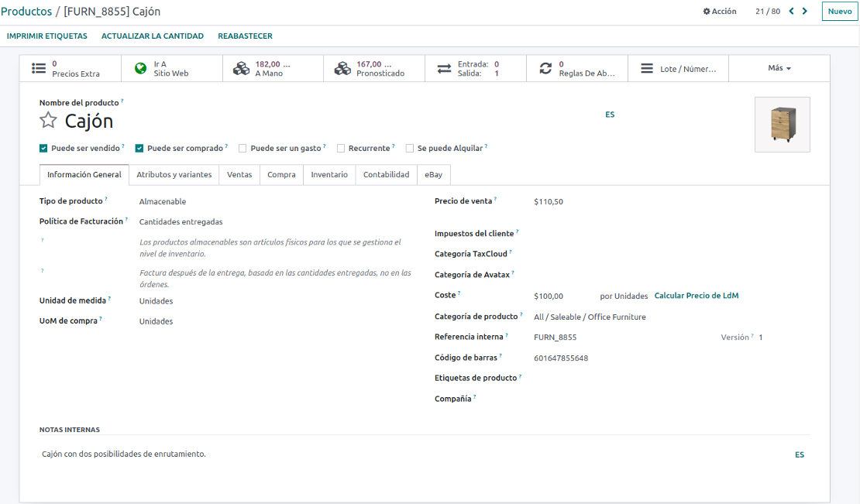Click the drawer product image thumbnail
Viewport: 860px width, 504px height.
click(782, 125)
